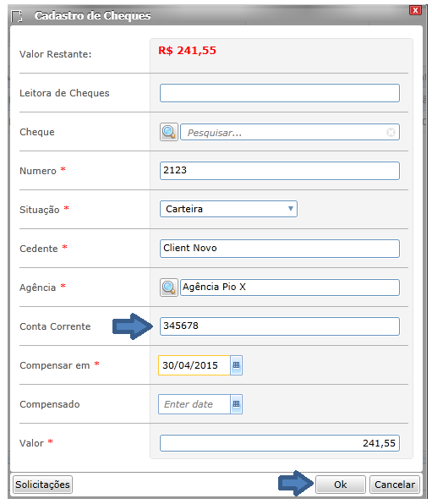The width and height of the screenshot is (432, 504).
Task: Open the Compensar em calendar picker
Action: click(236, 365)
